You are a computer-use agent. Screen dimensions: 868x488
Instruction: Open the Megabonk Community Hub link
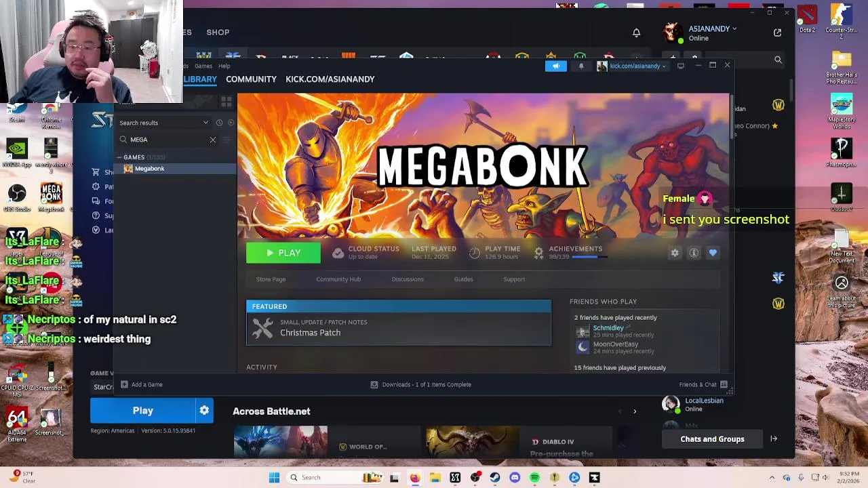(338, 279)
